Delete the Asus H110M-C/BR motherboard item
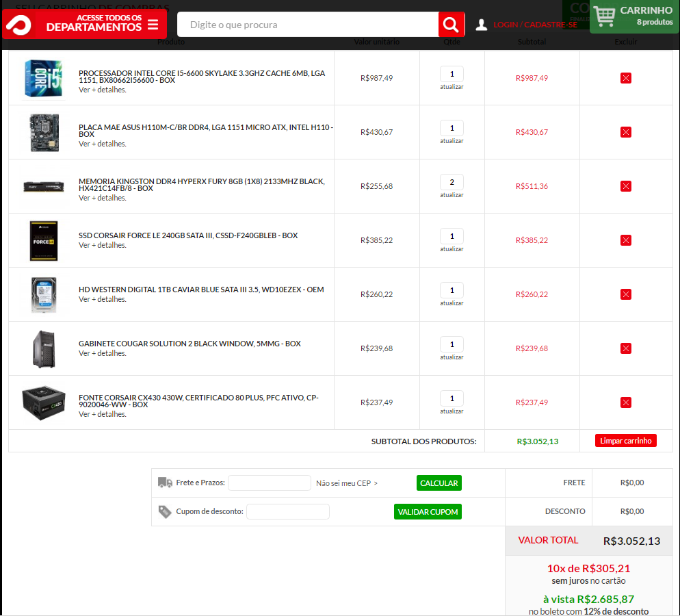 coord(625,132)
